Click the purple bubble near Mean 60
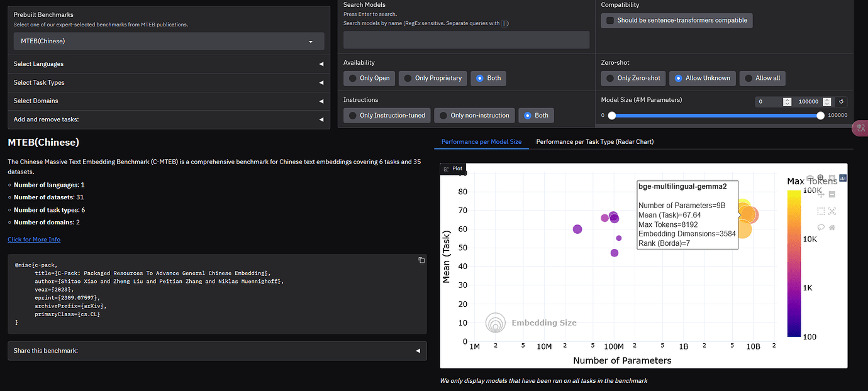This screenshot has width=868, height=391. [x=577, y=229]
